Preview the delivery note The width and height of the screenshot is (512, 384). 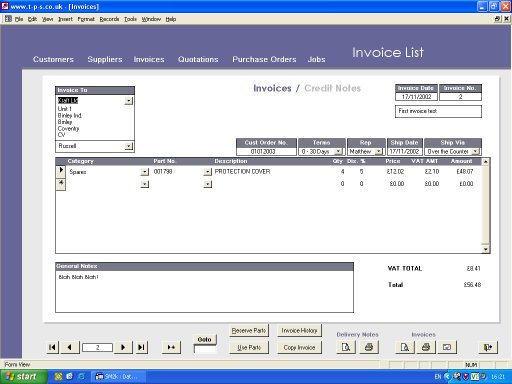(346, 347)
